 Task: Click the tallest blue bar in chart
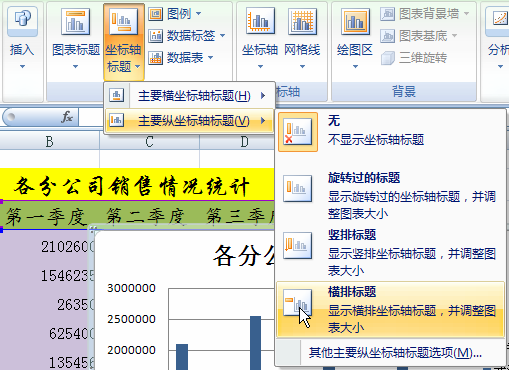click(x=256, y=343)
